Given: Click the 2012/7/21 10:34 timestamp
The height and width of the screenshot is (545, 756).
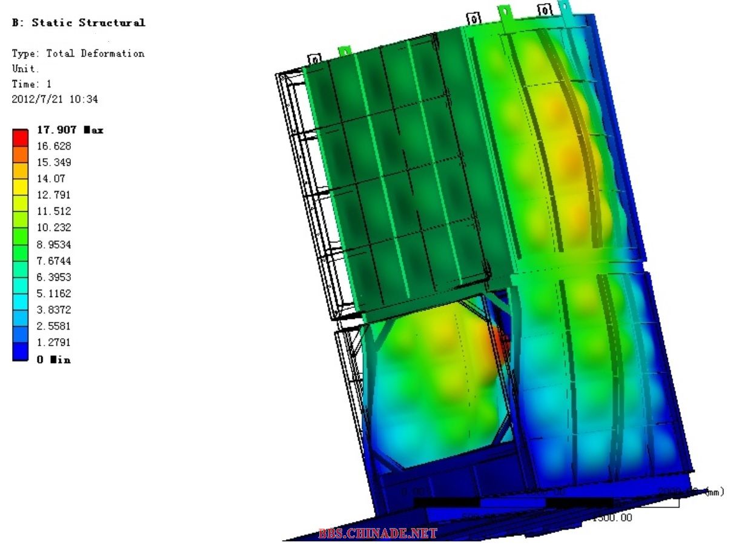Looking at the screenshot, I should [55, 99].
